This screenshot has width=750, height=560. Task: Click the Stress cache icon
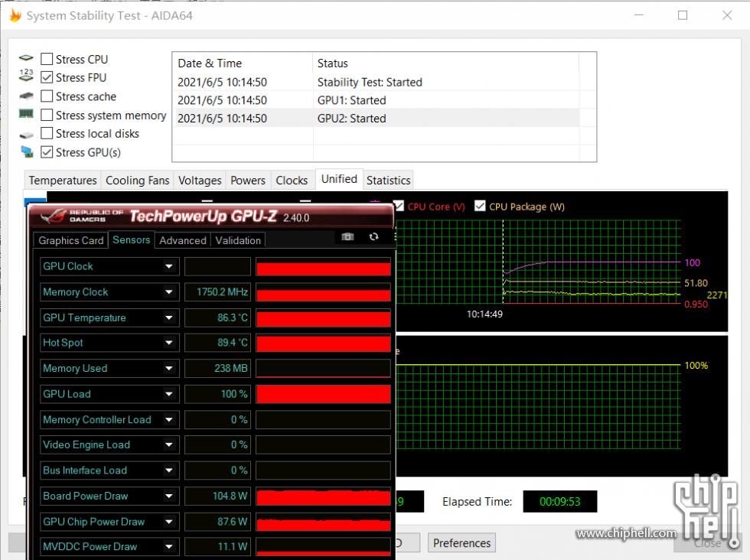(x=26, y=96)
